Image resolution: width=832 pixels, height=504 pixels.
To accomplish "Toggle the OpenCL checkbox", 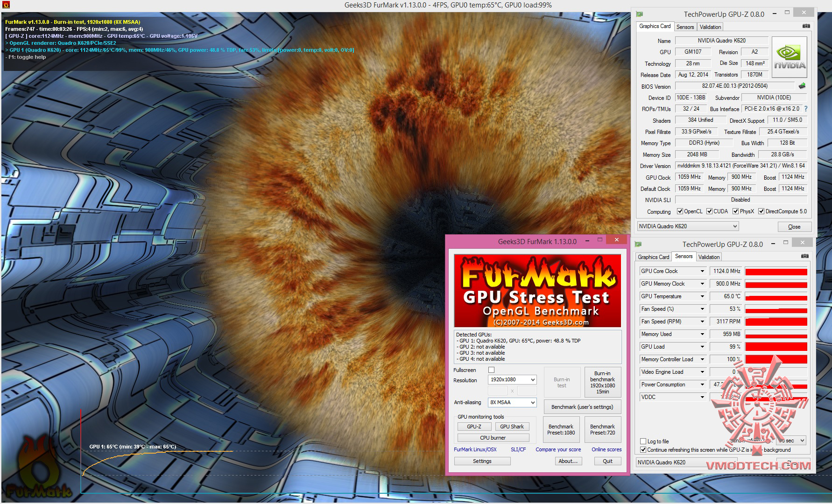I will click(680, 211).
